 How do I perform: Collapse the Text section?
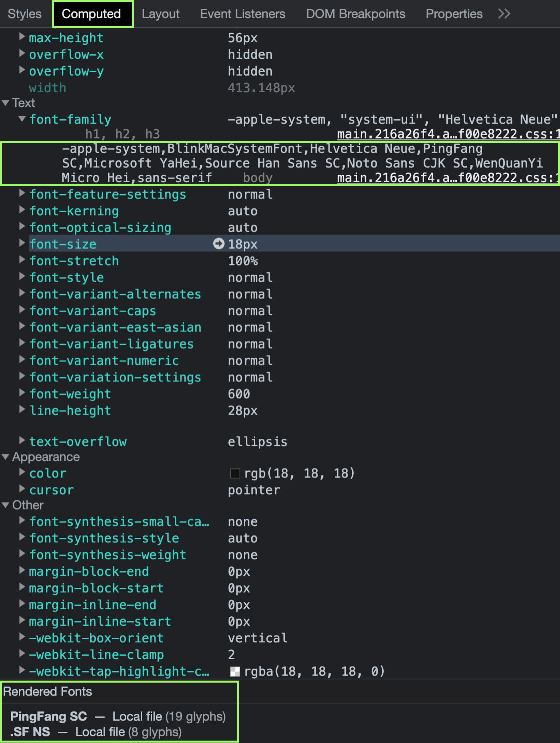(6, 103)
